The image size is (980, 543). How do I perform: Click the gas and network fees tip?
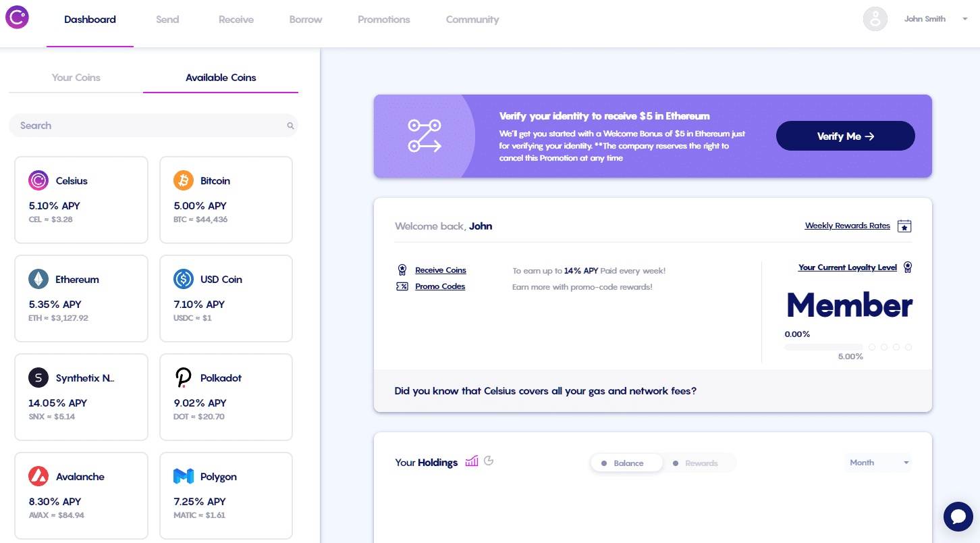(545, 391)
